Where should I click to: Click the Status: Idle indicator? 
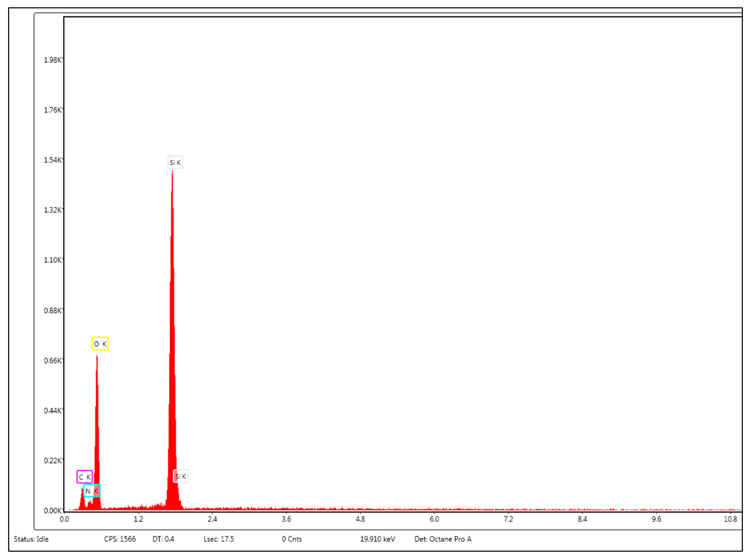[31, 539]
